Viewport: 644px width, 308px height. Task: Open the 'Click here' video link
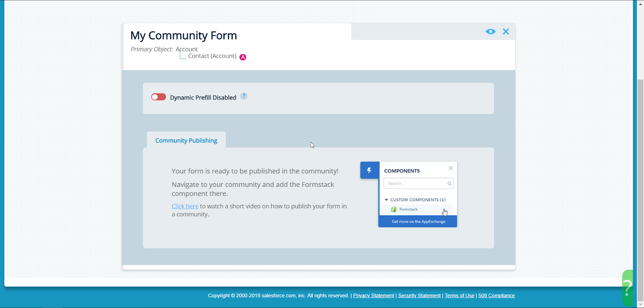point(185,206)
